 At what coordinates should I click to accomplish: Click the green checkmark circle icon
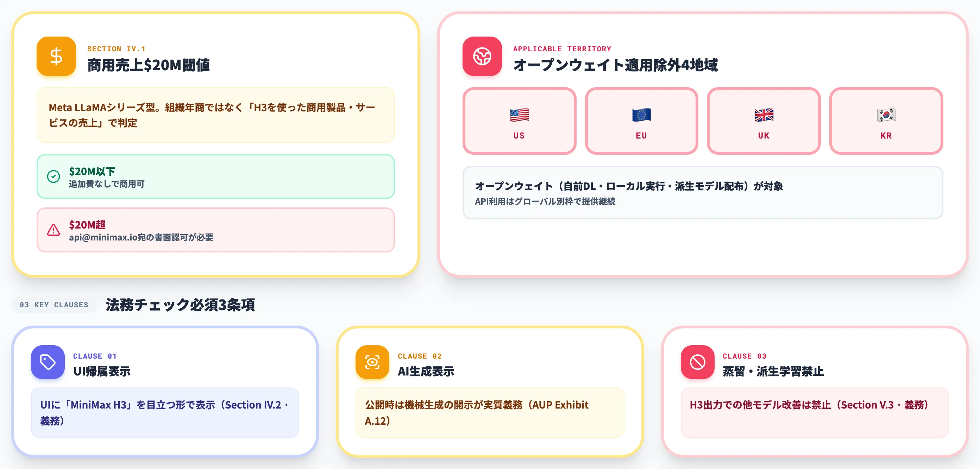pos(53,176)
